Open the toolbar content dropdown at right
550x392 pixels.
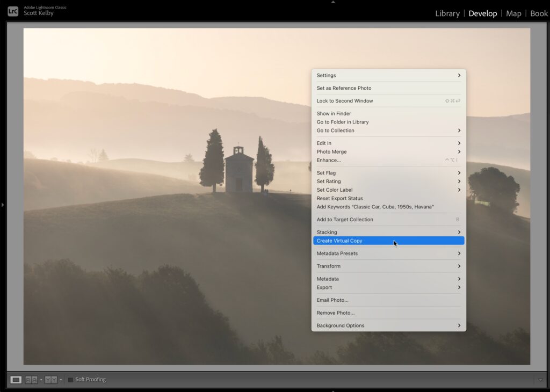pyautogui.click(x=539, y=380)
